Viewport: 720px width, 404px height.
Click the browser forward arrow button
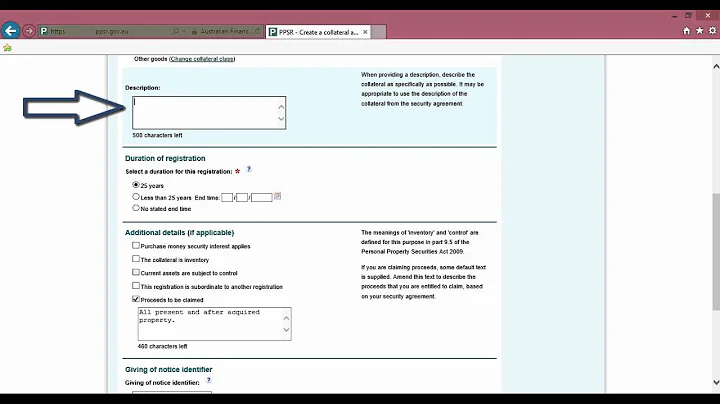(28, 31)
